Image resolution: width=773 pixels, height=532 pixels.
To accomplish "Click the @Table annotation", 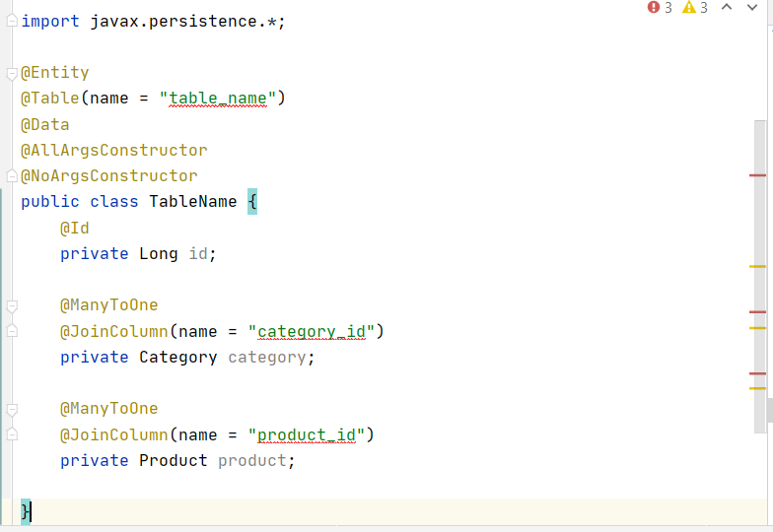I will [49, 99].
